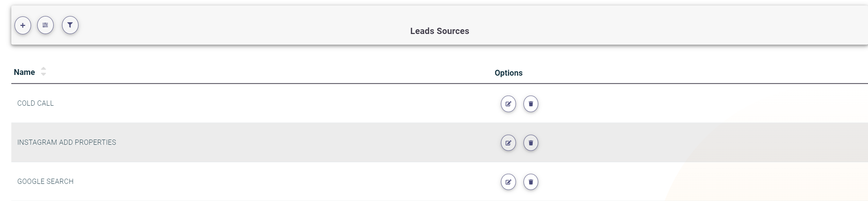Delete the COLD CALL lead source
The width and height of the screenshot is (868, 201).
pyautogui.click(x=531, y=104)
